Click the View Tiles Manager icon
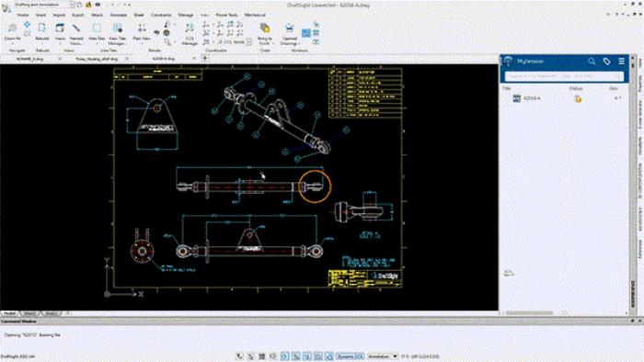Screen dimensions: 644x362 118,34
